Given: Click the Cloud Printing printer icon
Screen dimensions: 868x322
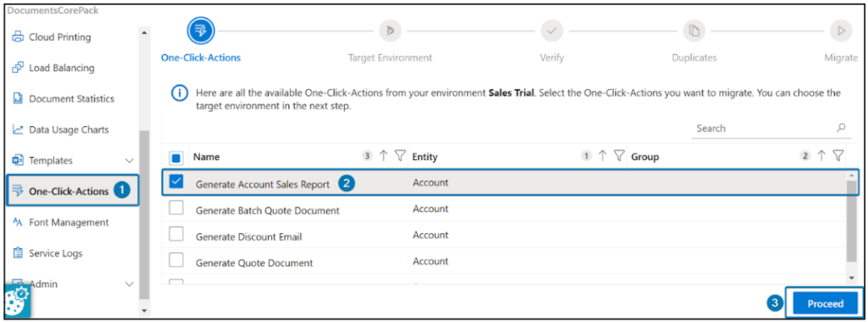Looking at the screenshot, I should pos(18,37).
